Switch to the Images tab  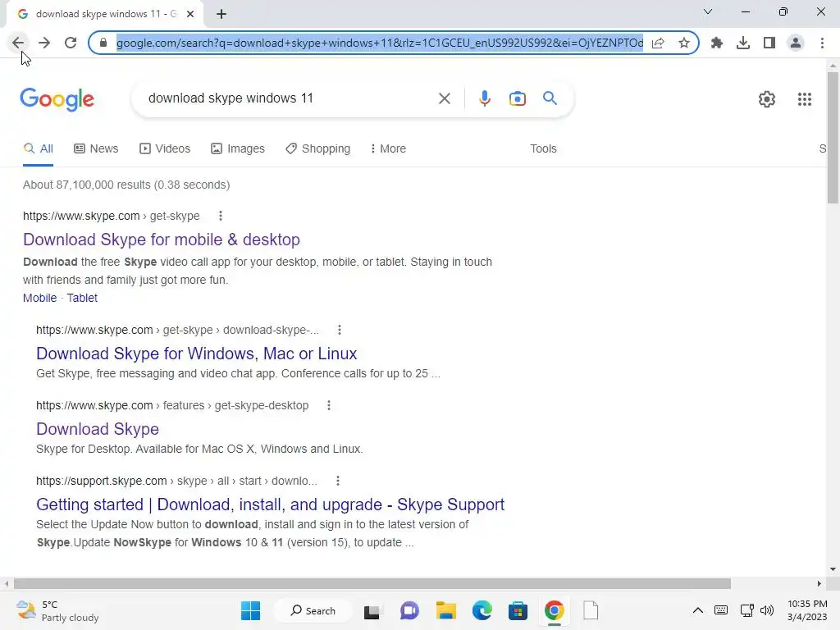tap(237, 148)
